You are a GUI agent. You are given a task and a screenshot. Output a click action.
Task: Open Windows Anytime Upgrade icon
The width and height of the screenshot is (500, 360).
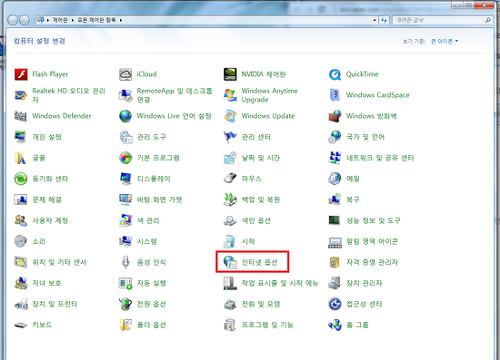click(230, 95)
